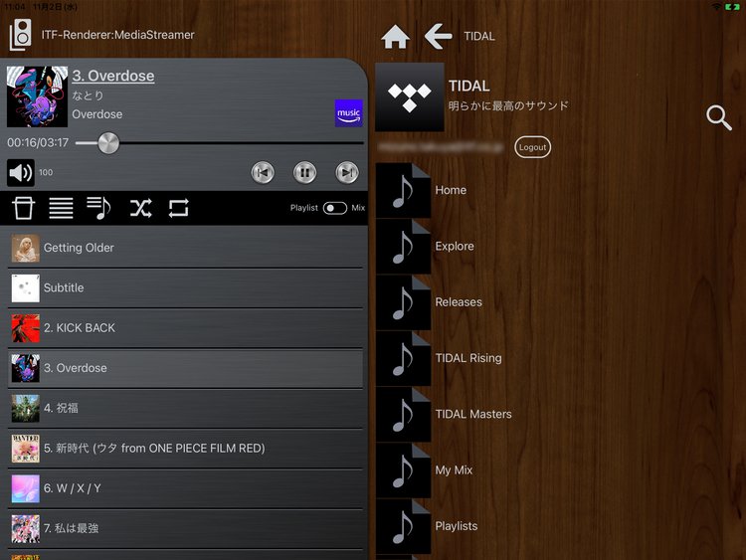746x560 pixels.
Task: Check the Wi-Fi status icon
Action: pyautogui.click(x=716, y=7)
